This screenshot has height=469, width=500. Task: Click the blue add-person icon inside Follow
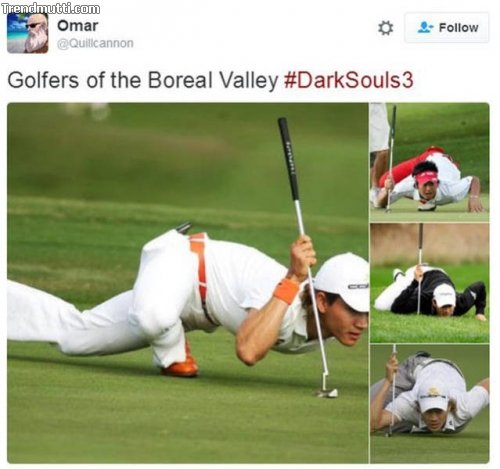point(425,27)
